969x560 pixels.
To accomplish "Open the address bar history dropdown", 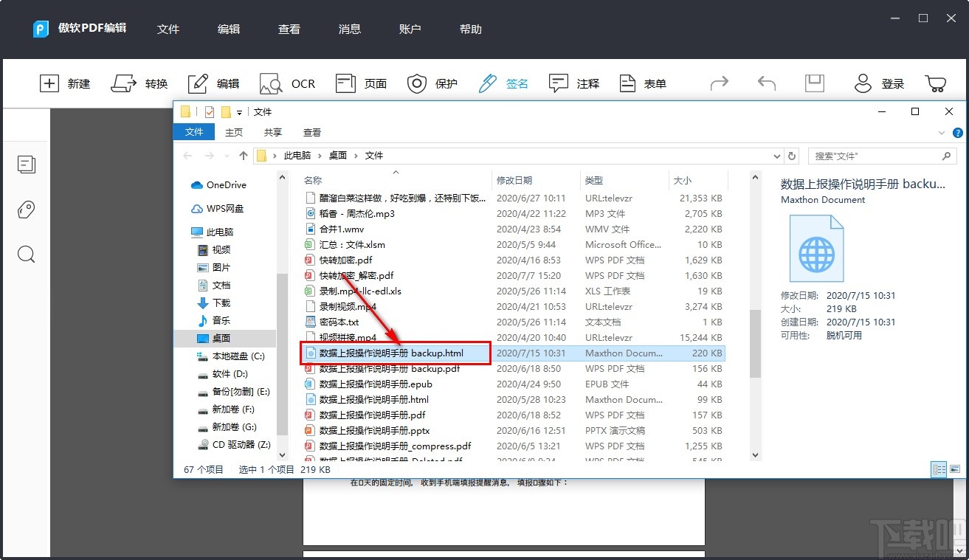I will 777,156.
